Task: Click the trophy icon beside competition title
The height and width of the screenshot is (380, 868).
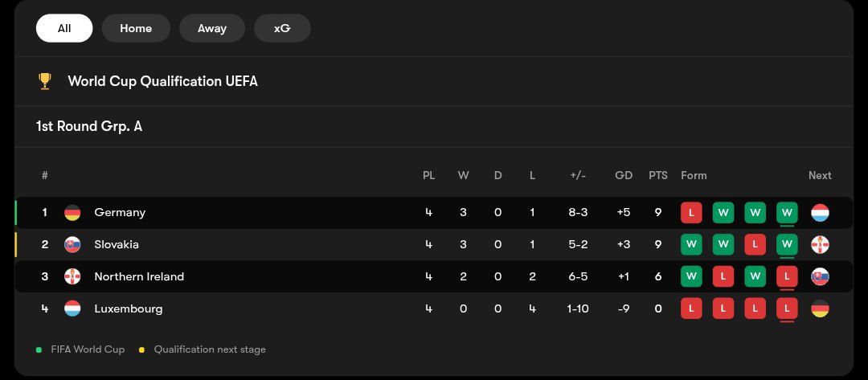Action: [45, 81]
